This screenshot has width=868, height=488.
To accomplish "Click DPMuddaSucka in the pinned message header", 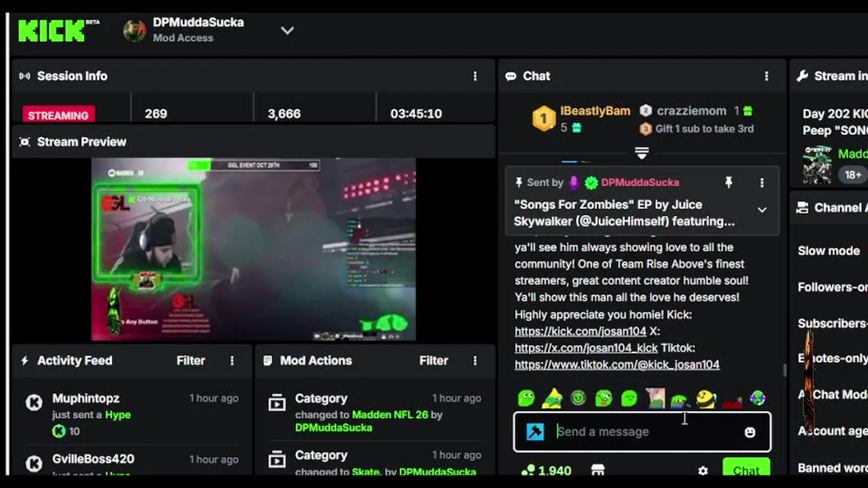I will 640,182.
